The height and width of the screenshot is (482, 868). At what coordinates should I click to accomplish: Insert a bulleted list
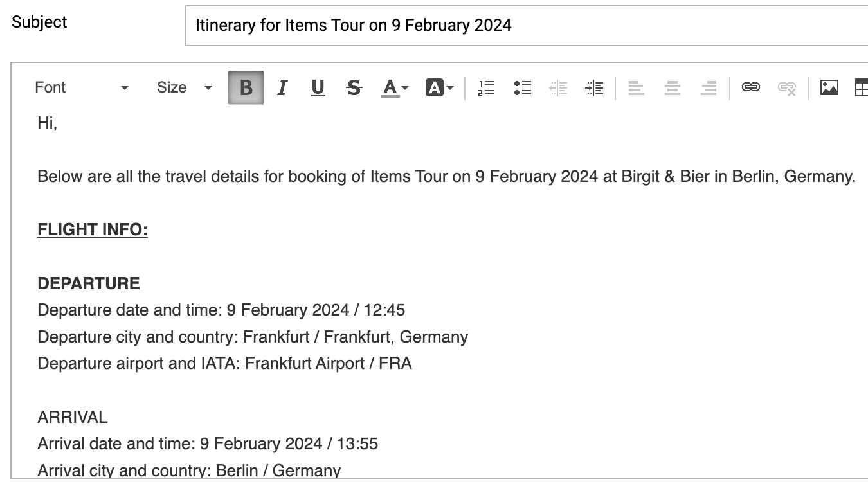click(x=523, y=87)
